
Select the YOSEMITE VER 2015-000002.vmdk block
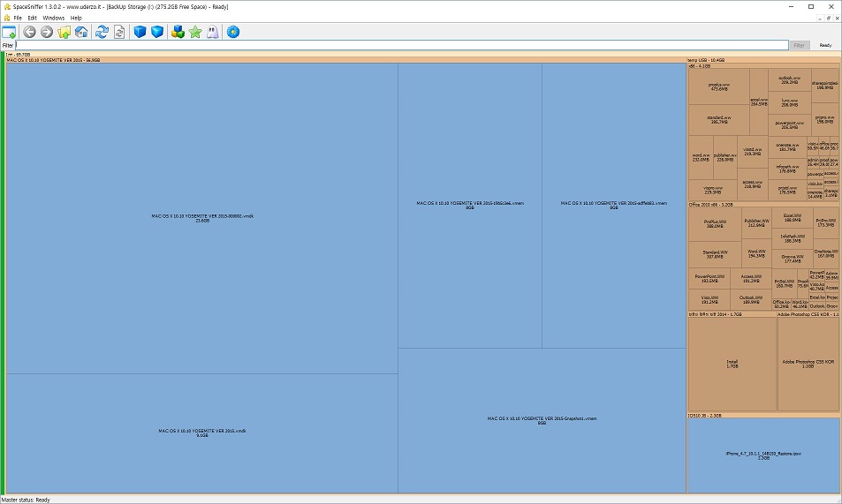coord(202,218)
